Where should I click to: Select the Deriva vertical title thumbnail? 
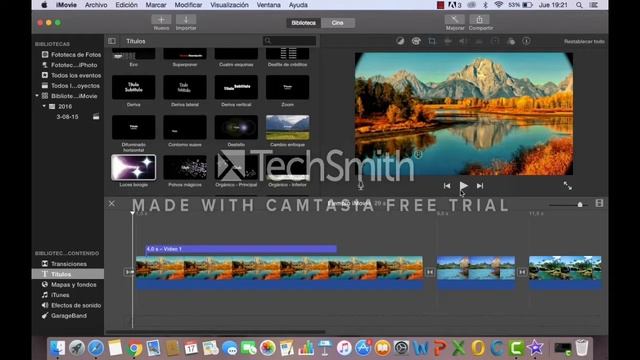pyautogui.click(x=236, y=87)
